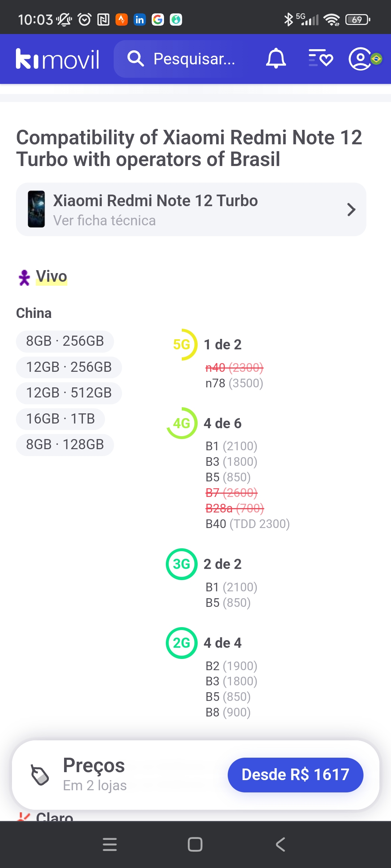Viewport: 391px width, 868px height.
Task: Open Ver ficha técnica link
Action: tap(104, 221)
